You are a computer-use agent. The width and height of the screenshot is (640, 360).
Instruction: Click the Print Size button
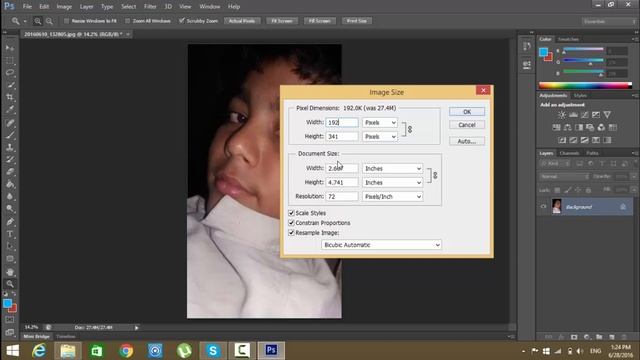tap(357, 21)
